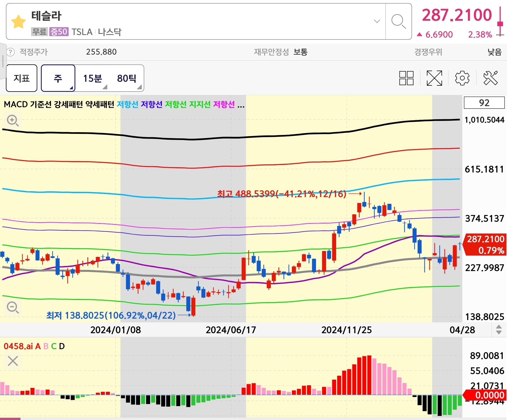The height and width of the screenshot is (420, 507).
Task: Edit the candle count field showing 92
Action: (484, 103)
